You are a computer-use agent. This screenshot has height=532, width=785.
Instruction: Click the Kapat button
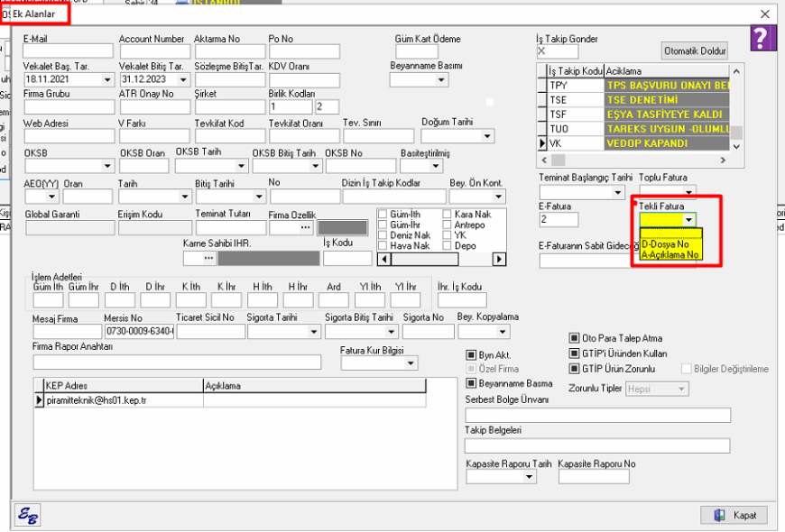(735, 515)
